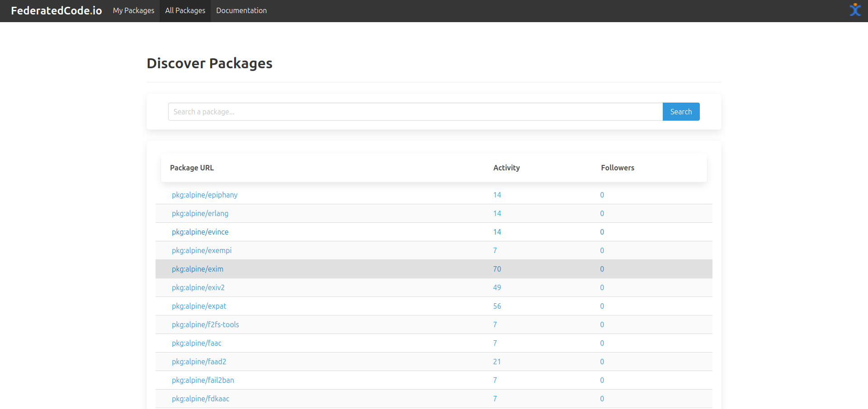Screen dimensions: 868x409
Task: Open pkg:alpine/erlang package link
Action: tap(200, 213)
